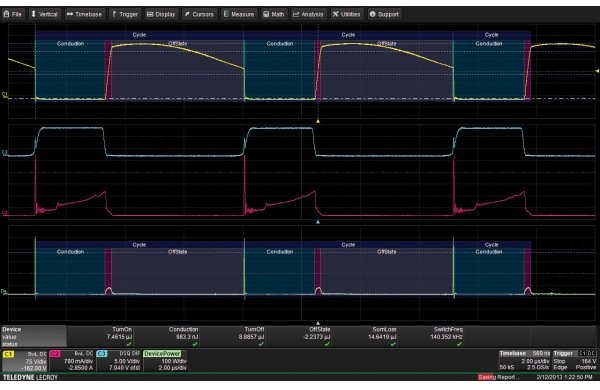Open the Cursors menu
The height and width of the screenshot is (390, 600).
pyautogui.click(x=199, y=14)
